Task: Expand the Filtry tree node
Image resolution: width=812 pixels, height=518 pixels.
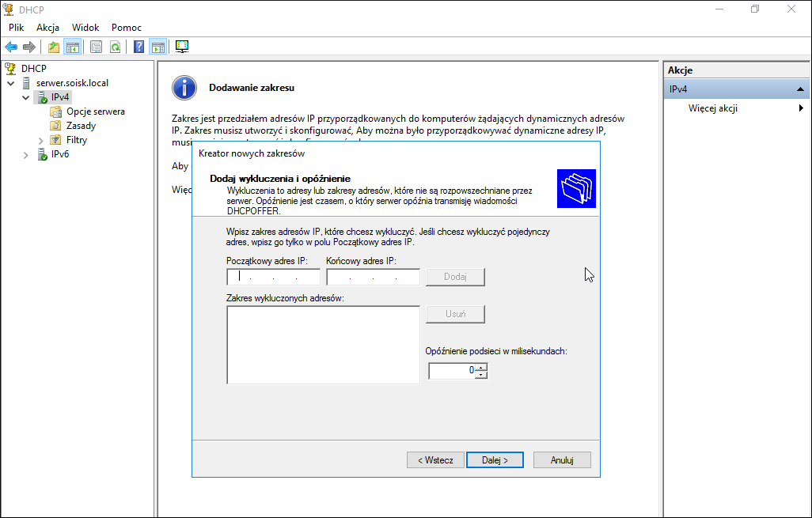Action: pos(41,140)
